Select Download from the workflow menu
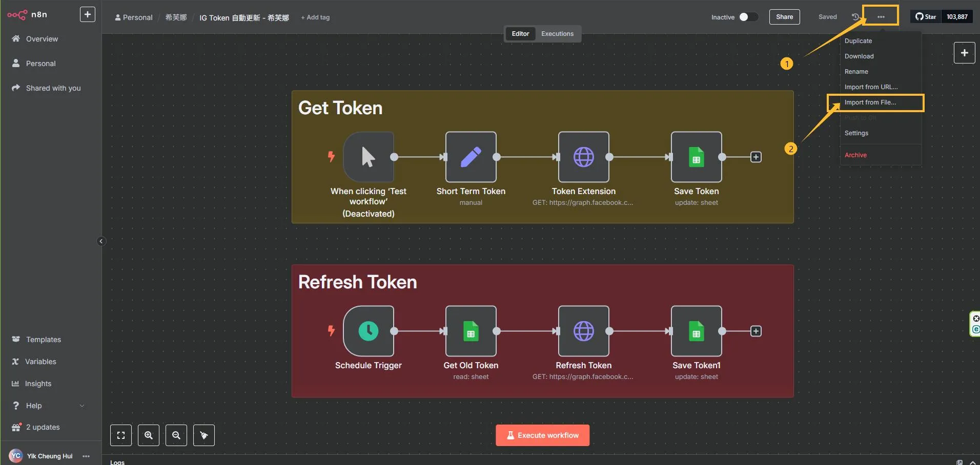 (x=859, y=56)
